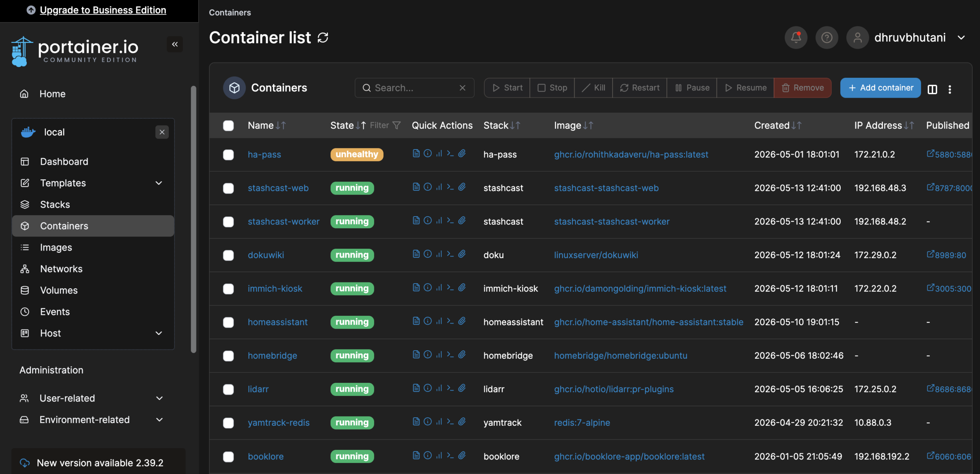The height and width of the screenshot is (474, 980).
Task: Focus the Search containers input field
Action: 415,88
